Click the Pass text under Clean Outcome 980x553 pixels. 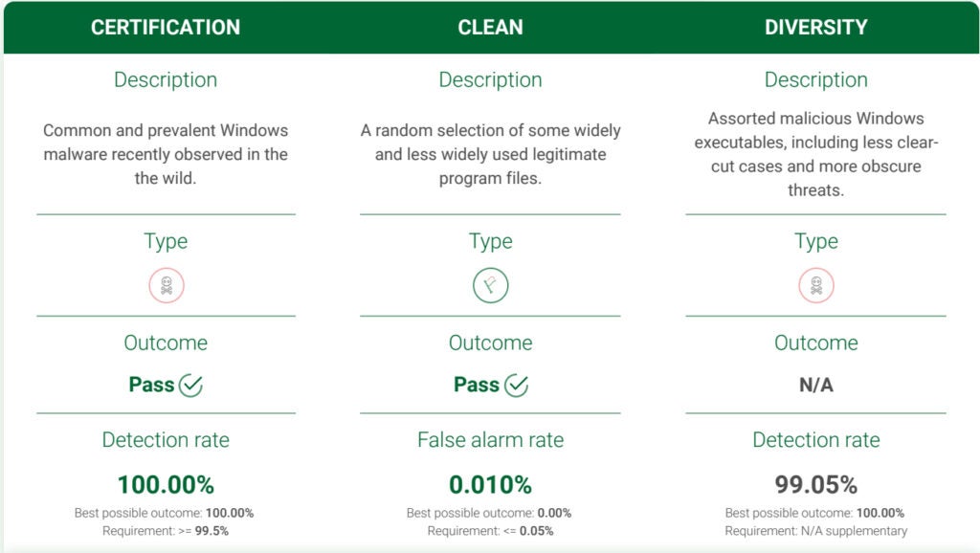click(477, 386)
